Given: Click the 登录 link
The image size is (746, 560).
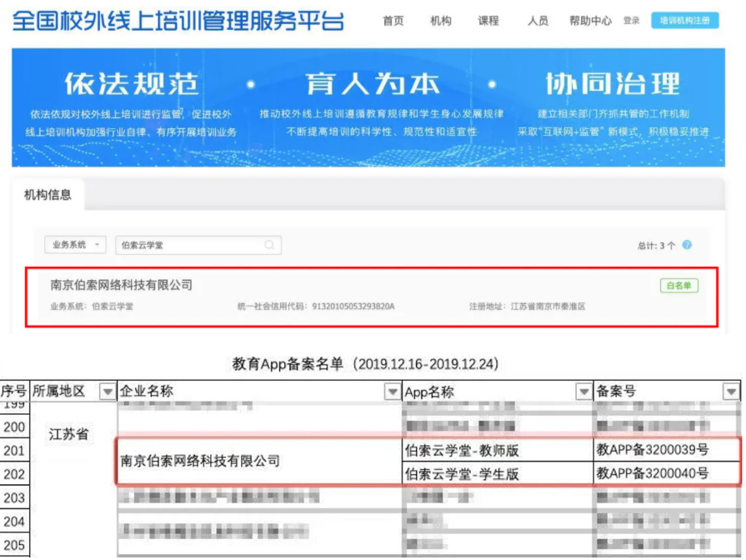Looking at the screenshot, I should tap(631, 21).
